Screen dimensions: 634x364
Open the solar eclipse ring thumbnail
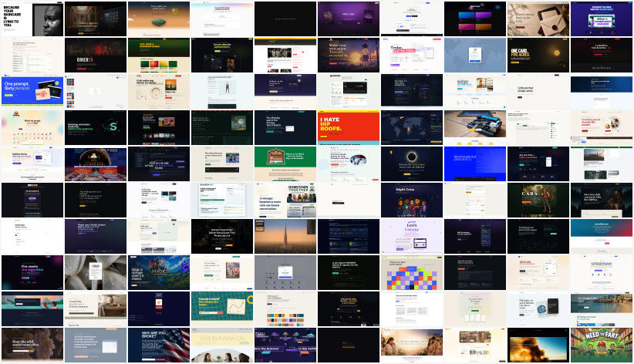point(412,163)
